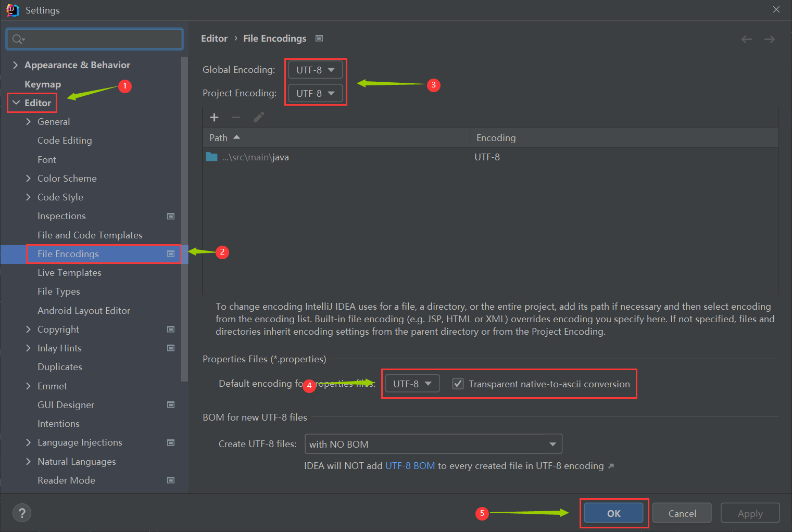Open Live Templates settings
Viewport: 792px width, 532px height.
(69, 273)
